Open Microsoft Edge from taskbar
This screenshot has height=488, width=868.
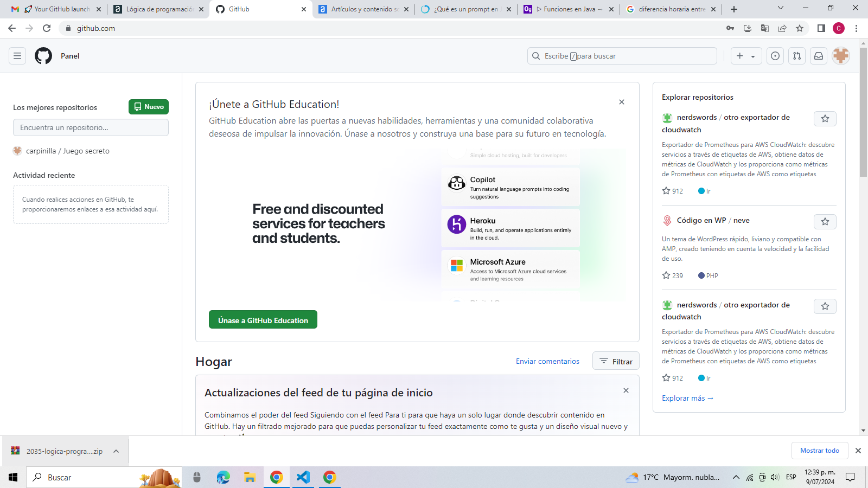223,477
